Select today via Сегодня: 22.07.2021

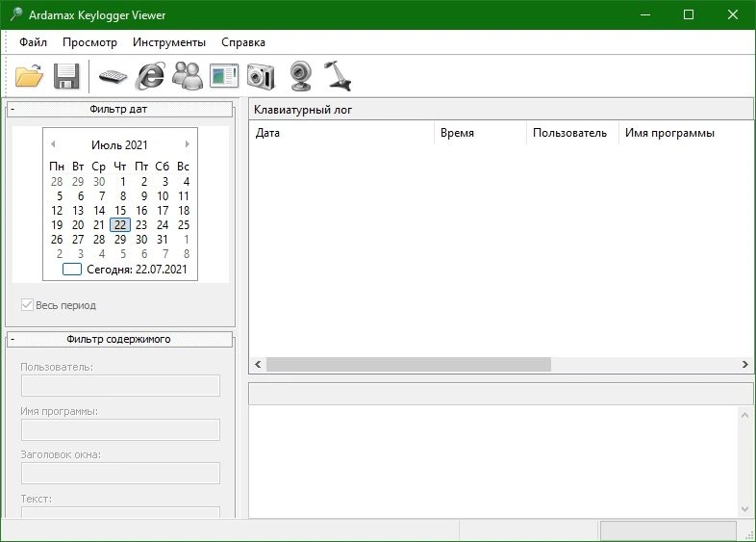[125, 270]
